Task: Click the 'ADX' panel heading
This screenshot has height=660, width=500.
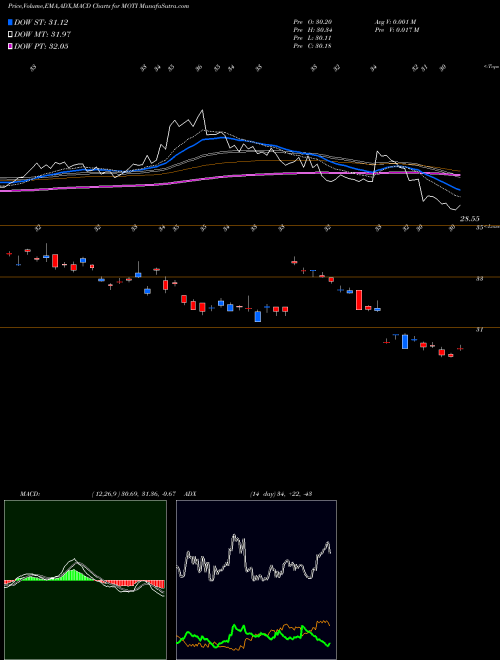Action: tap(190, 494)
